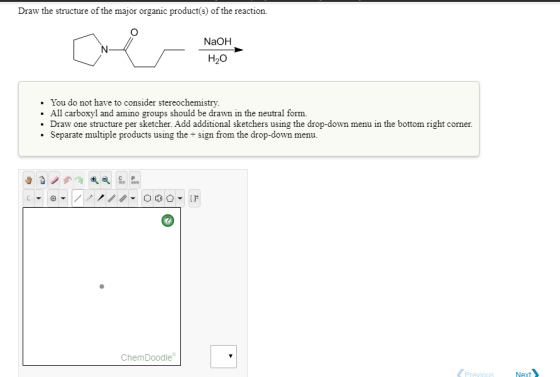The width and height of the screenshot is (560, 377).
Task: Click the Previous link
Action: 475,374
